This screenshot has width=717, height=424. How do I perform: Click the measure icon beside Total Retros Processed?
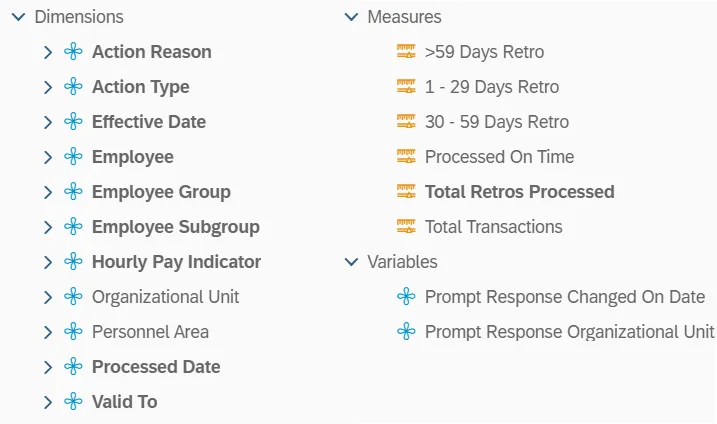pyautogui.click(x=405, y=192)
